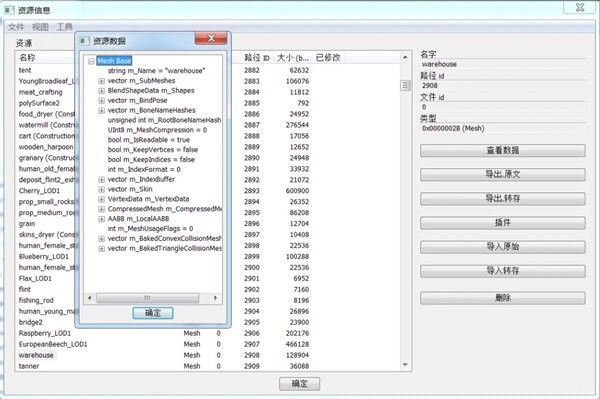Open the 视图 menu
The height and width of the screenshot is (399, 600).
point(40,27)
